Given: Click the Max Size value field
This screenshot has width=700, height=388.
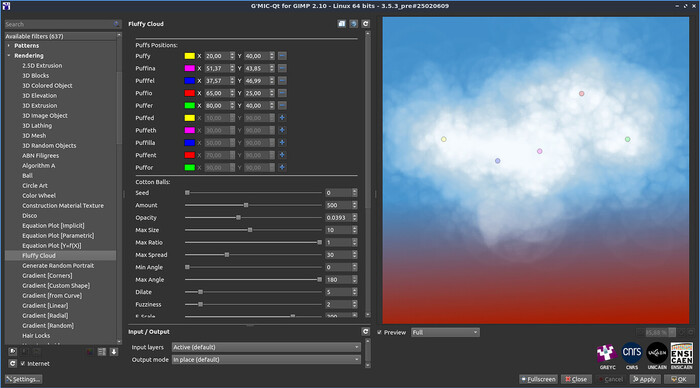Looking at the screenshot, I should point(338,230).
